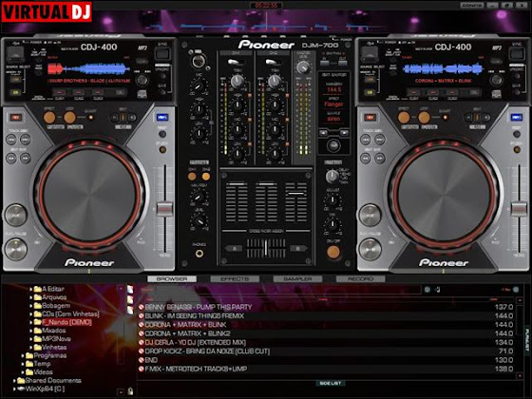The image size is (532, 399).
Task: Skip to next track on left deck
Action: click(25, 139)
